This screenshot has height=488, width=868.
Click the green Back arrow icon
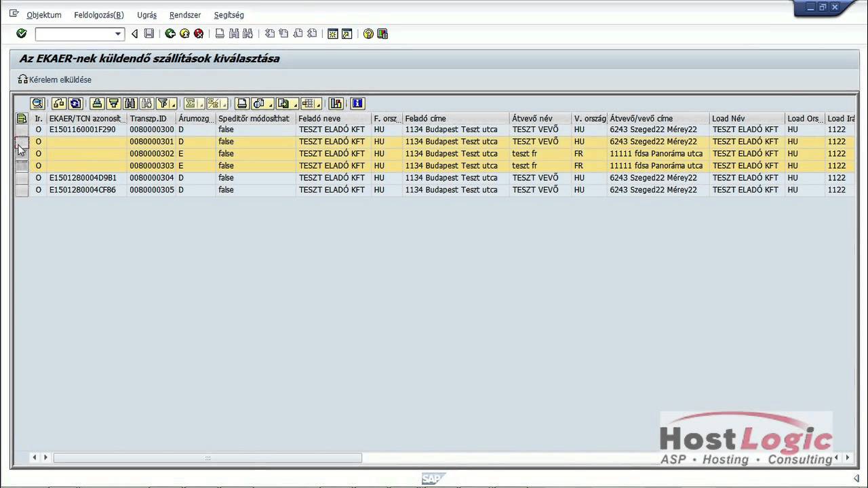170,34
